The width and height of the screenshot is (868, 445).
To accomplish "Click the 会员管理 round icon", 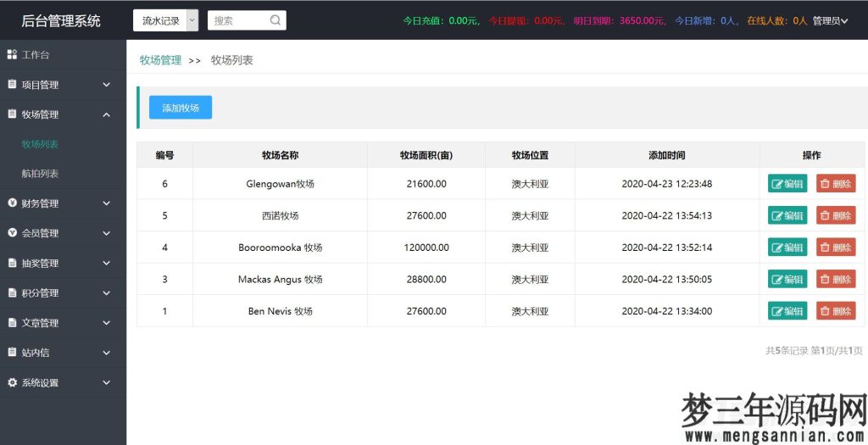I will 12,233.
